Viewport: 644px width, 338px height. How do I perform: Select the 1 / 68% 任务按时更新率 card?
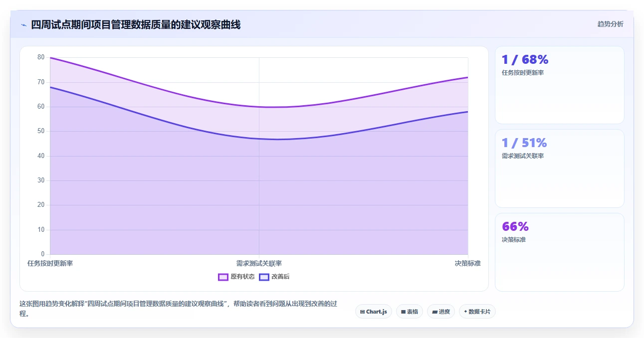[560, 85]
